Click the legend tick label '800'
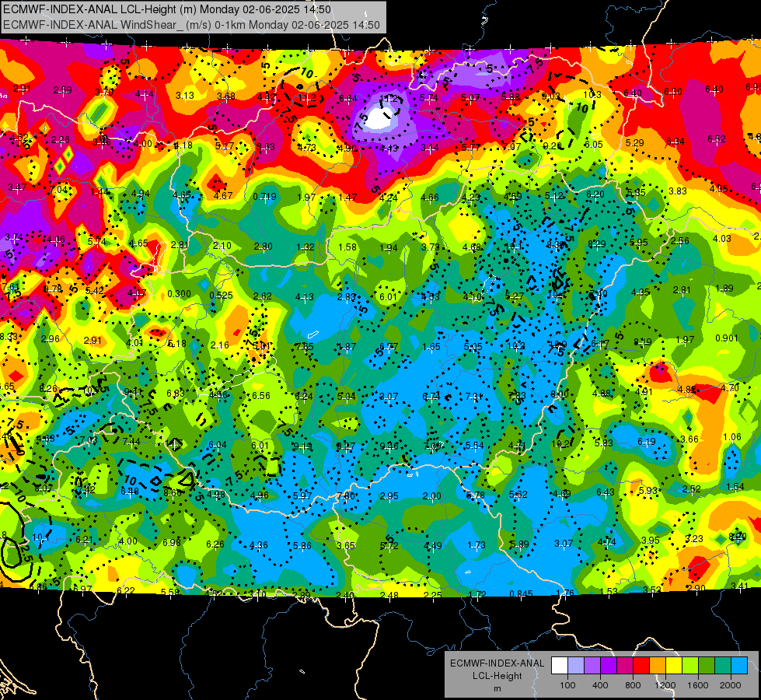The width and height of the screenshot is (761, 700). coord(633,685)
